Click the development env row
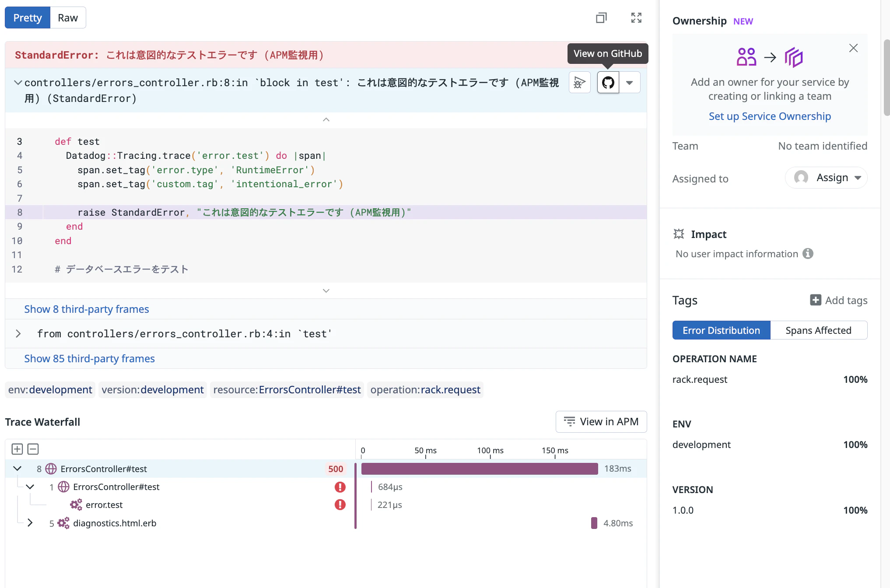 point(770,444)
